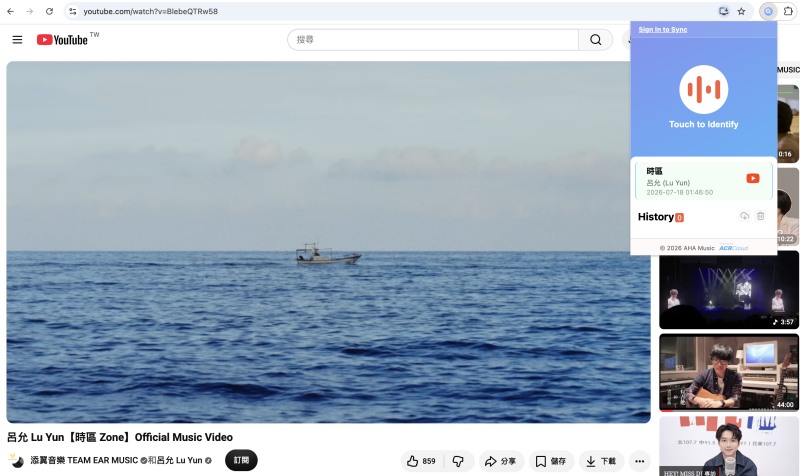Dislike the video with thumbs-down
Viewport: 800px width, 476px height.
[x=458, y=461]
